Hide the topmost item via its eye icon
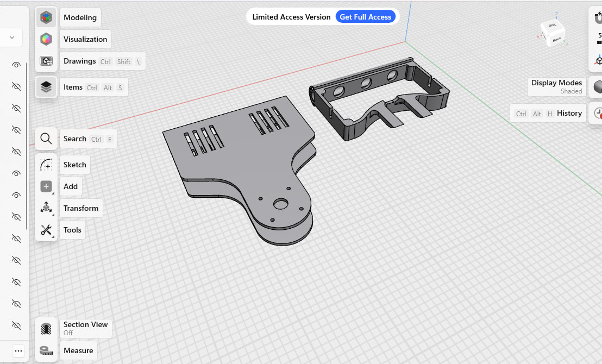Screen dimensions: 602x364 coord(16,65)
